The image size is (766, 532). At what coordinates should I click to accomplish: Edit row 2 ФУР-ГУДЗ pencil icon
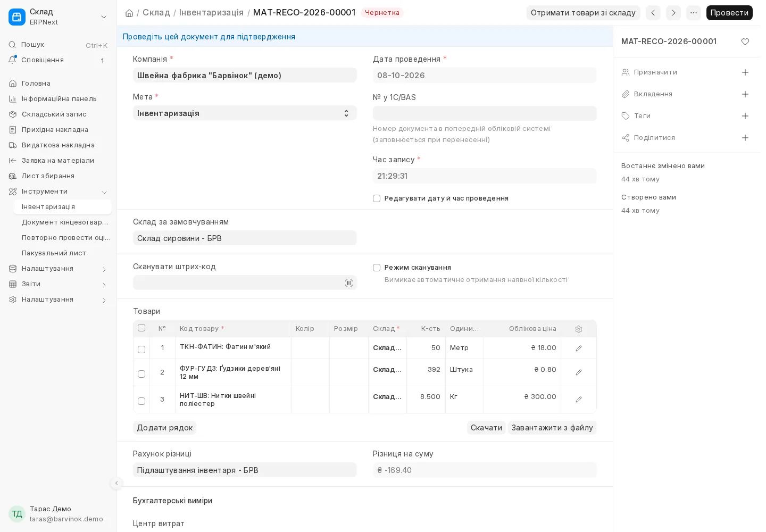pyautogui.click(x=579, y=372)
